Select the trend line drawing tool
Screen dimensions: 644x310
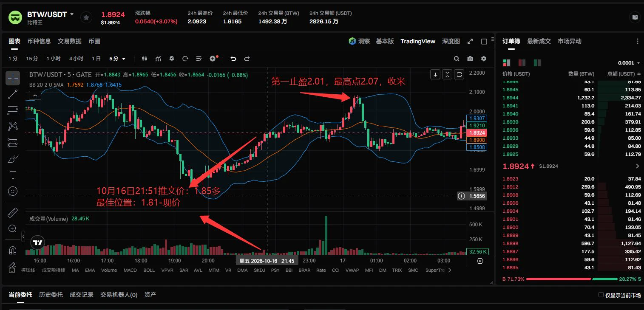pos(13,94)
